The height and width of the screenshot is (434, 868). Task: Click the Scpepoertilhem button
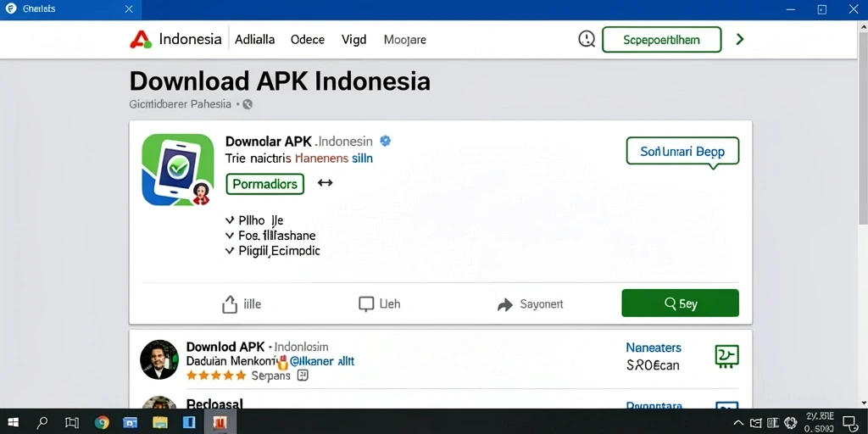[x=661, y=40]
